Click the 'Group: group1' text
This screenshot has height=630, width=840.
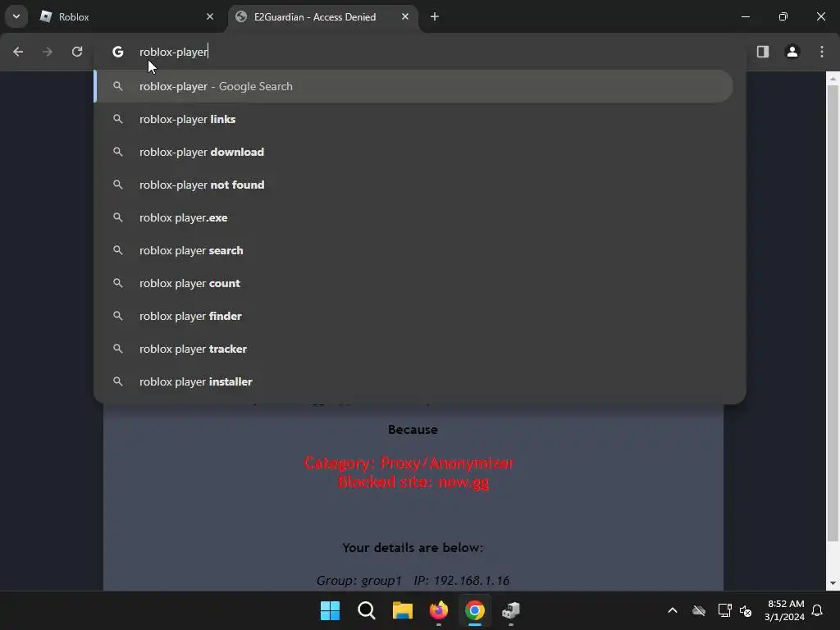(359, 581)
